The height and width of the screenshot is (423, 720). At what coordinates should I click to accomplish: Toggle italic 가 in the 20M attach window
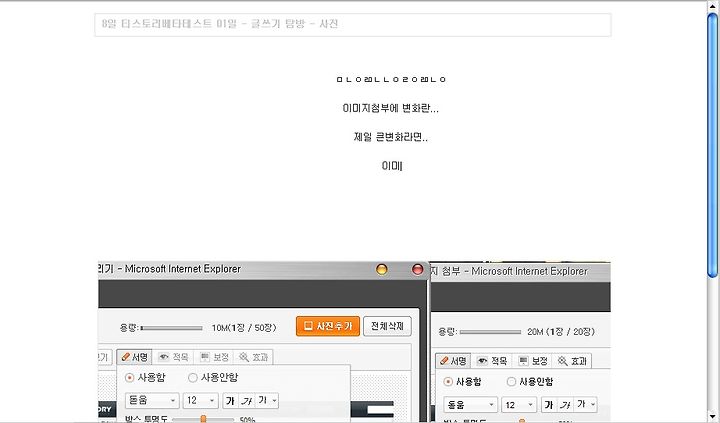566,405
